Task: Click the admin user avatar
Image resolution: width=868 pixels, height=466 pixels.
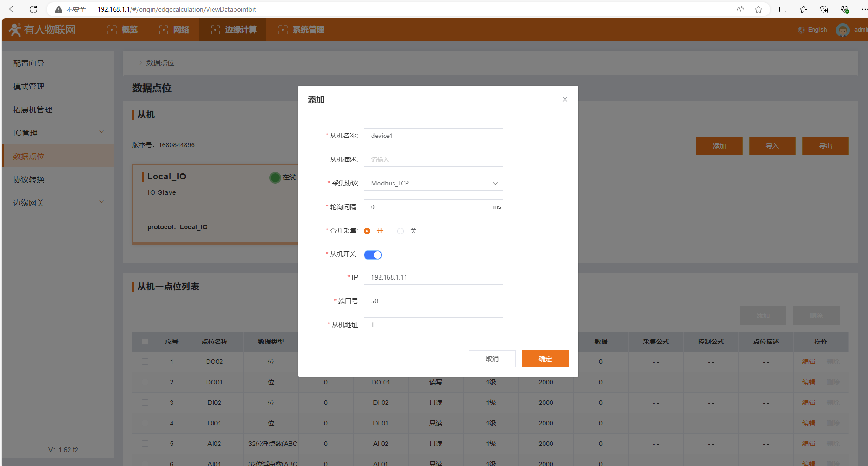Action: click(x=842, y=30)
